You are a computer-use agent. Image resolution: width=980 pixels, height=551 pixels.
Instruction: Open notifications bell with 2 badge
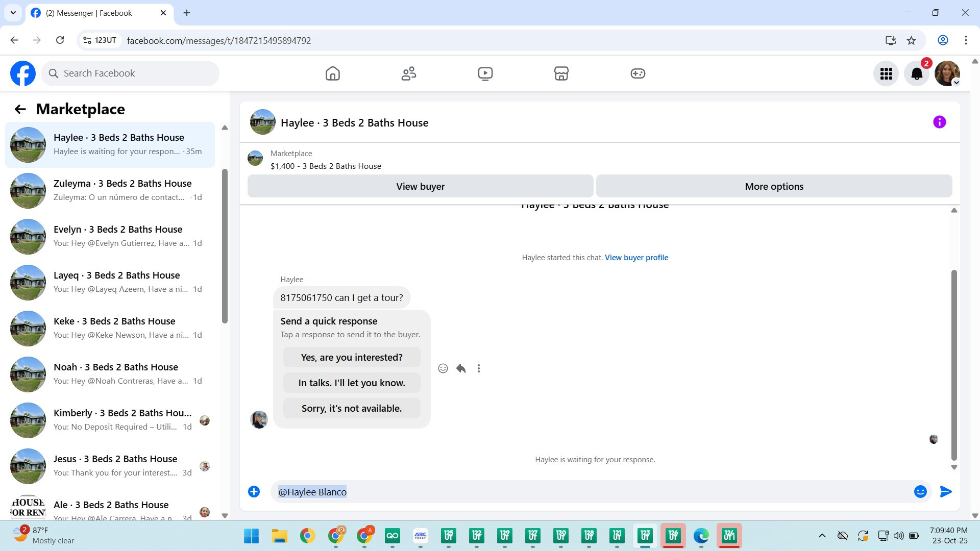tap(917, 73)
